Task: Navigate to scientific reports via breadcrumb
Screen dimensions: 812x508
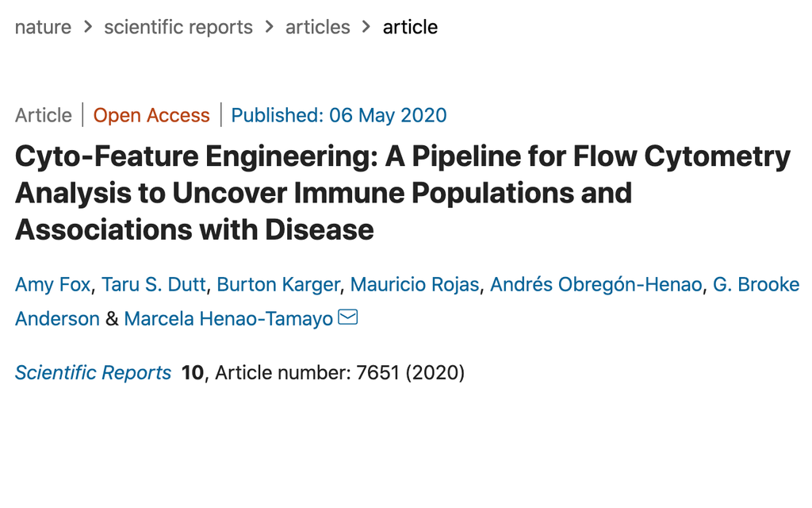Action: coord(178,27)
